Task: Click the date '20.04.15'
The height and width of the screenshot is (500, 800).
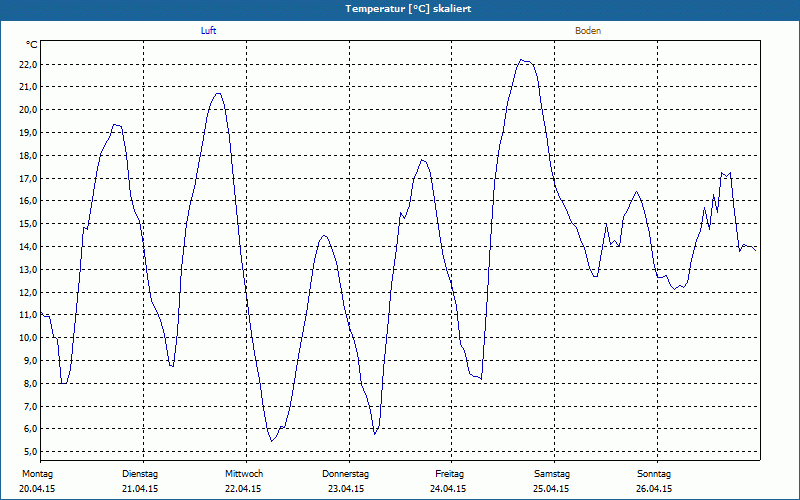Action: 37,489
